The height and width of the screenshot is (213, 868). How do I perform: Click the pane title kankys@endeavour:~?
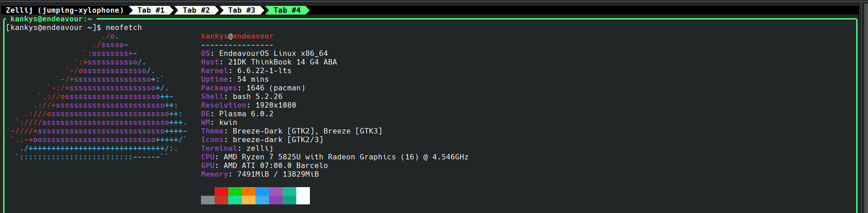click(51, 19)
